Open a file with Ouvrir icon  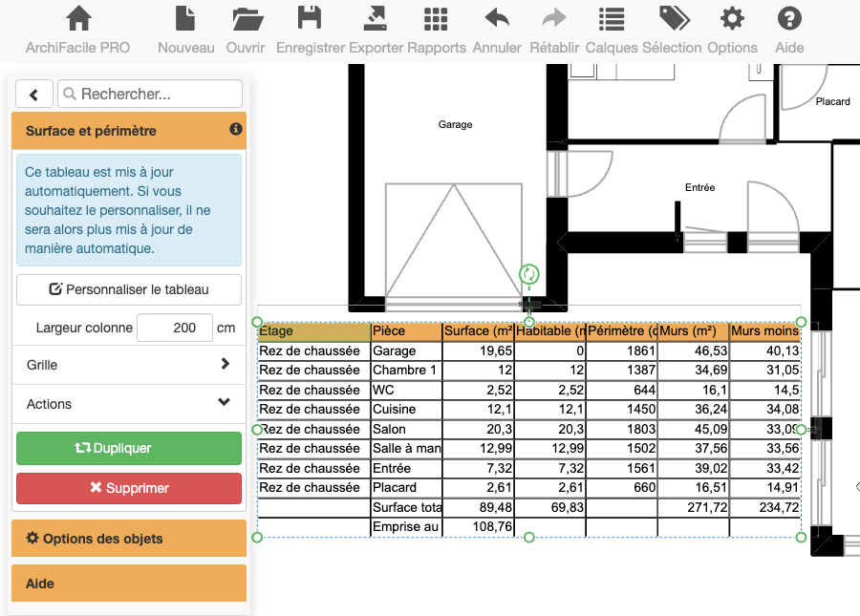coord(247,19)
